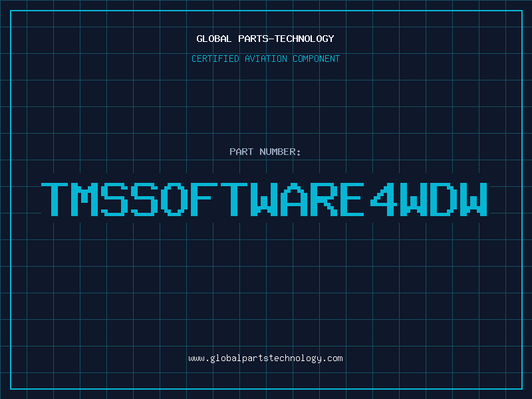
Task: Select the CERTIFIED AVIATION COMPONENT subtitle
Action: pos(265,59)
